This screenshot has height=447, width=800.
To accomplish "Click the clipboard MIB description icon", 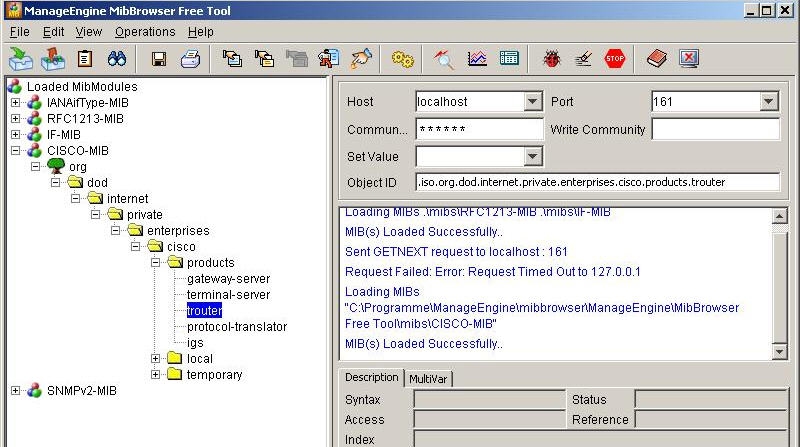I will point(85,59).
